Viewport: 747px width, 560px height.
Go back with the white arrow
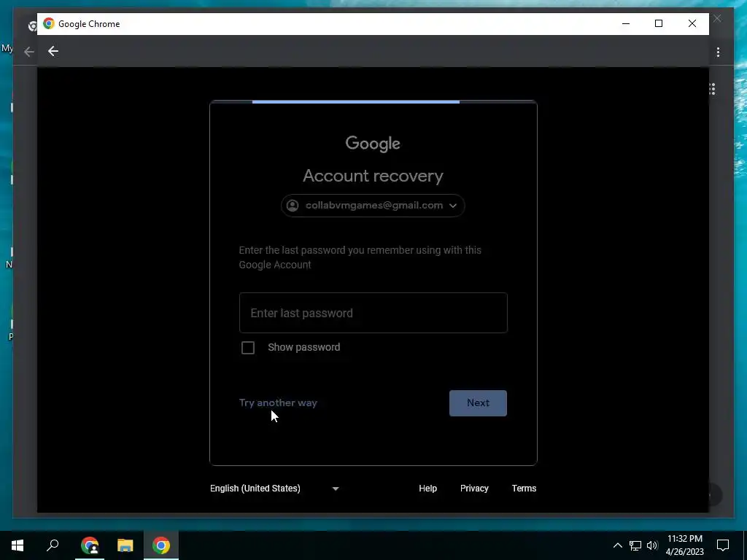53,52
